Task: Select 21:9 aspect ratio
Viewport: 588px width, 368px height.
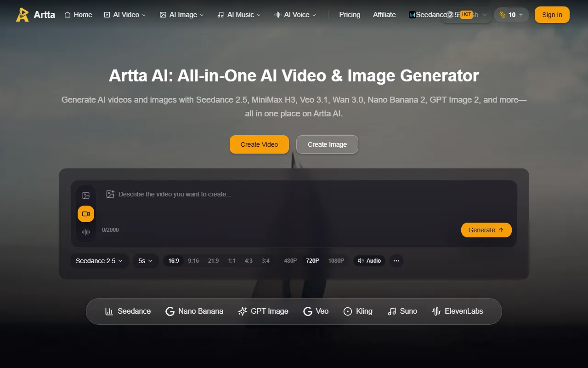Action: click(213, 261)
